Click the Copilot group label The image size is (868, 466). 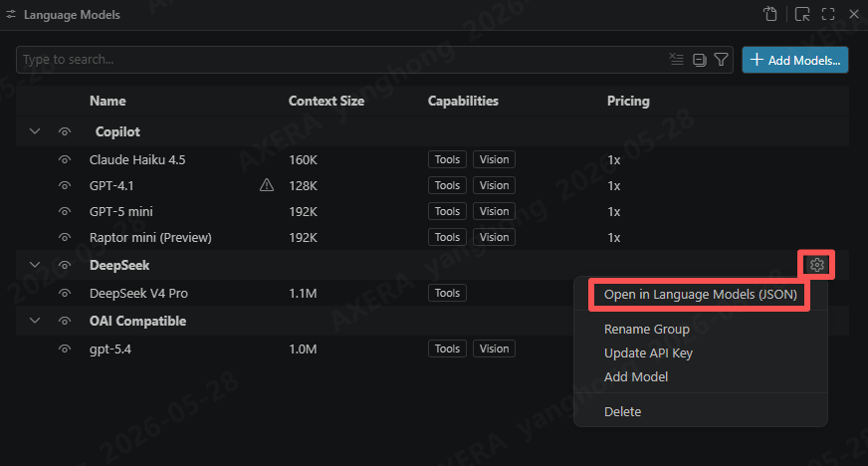click(117, 131)
